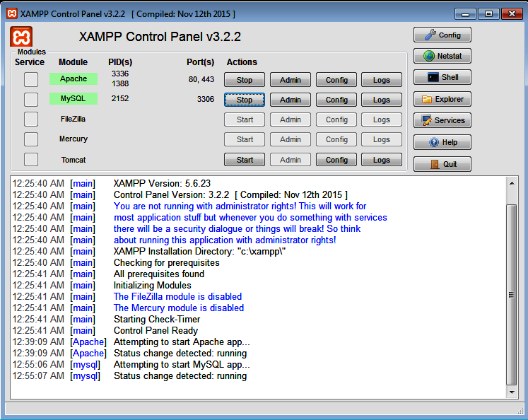
Task: Stop the MySQL module
Action: pos(245,100)
